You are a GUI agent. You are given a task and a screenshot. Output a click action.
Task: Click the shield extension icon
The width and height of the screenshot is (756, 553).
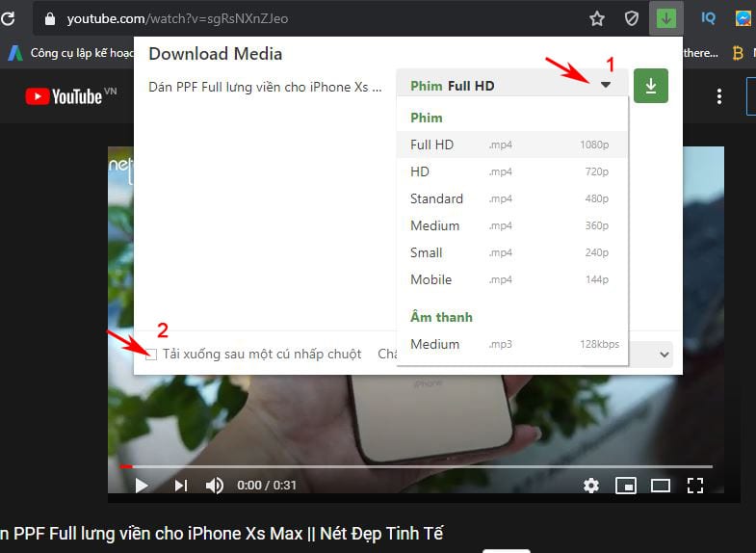click(631, 18)
